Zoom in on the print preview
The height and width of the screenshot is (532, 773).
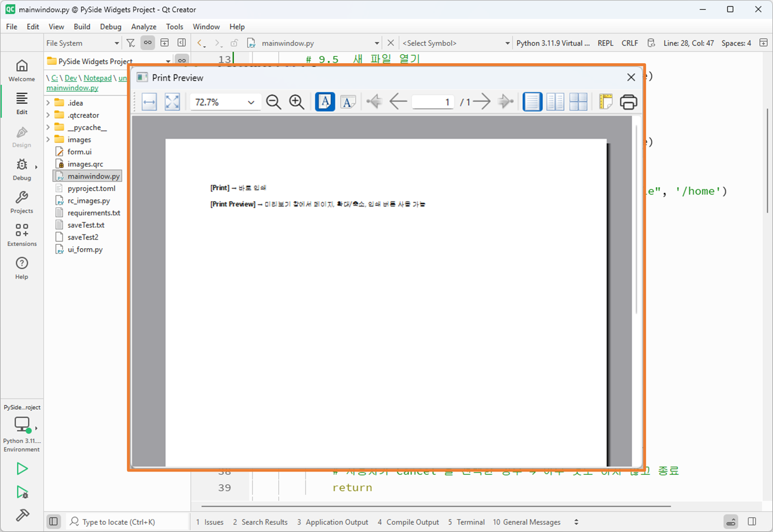coord(296,102)
